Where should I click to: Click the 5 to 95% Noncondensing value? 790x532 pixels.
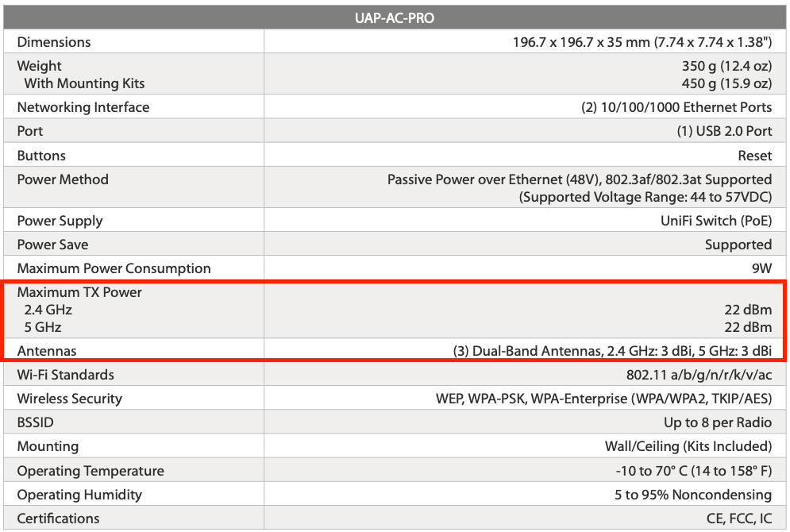(693, 495)
